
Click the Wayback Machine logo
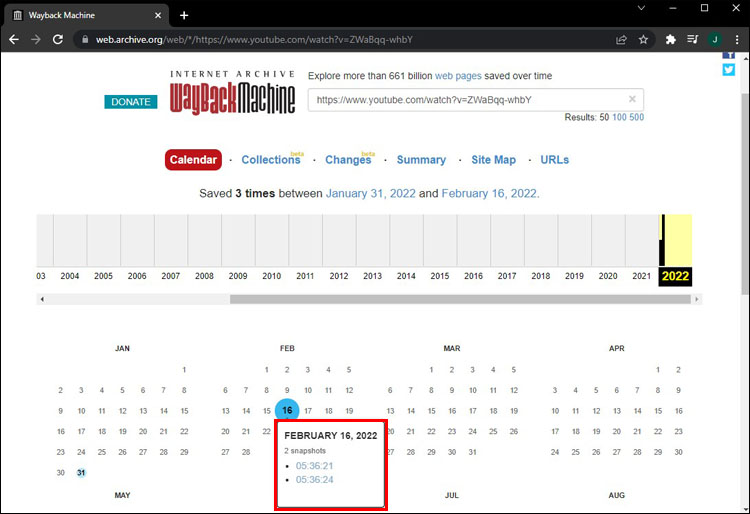[232, 93]
